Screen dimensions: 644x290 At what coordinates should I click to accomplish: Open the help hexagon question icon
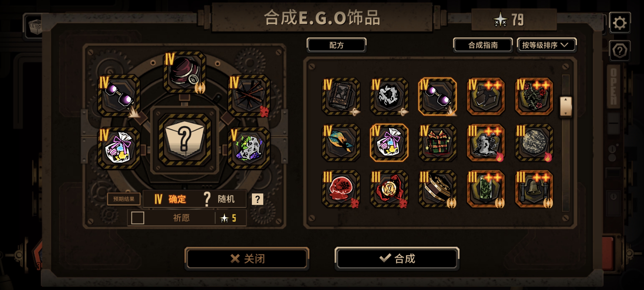coord(620,50)
